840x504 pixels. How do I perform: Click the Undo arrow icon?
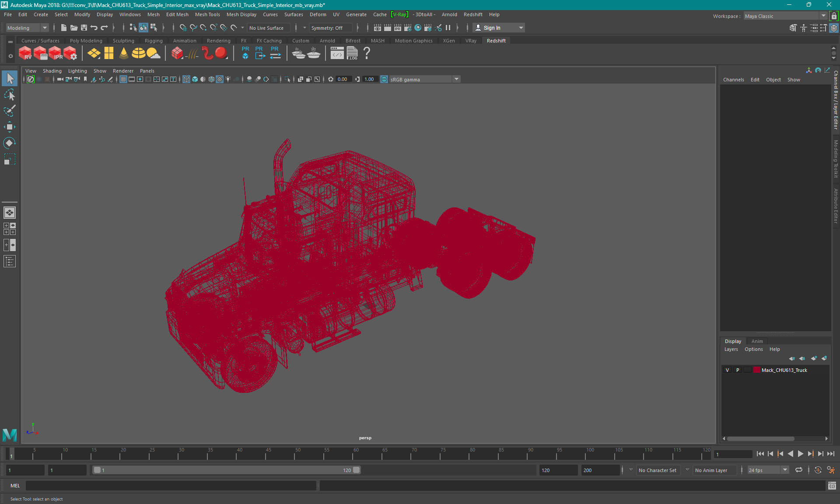click(x=94, y=28)
